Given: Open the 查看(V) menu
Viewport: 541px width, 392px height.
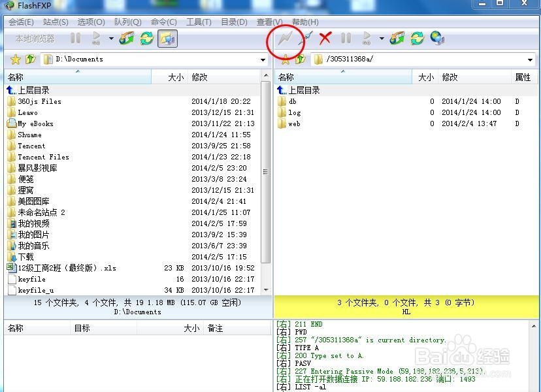Looking at the screenshot, I should (x=269, y=22).
